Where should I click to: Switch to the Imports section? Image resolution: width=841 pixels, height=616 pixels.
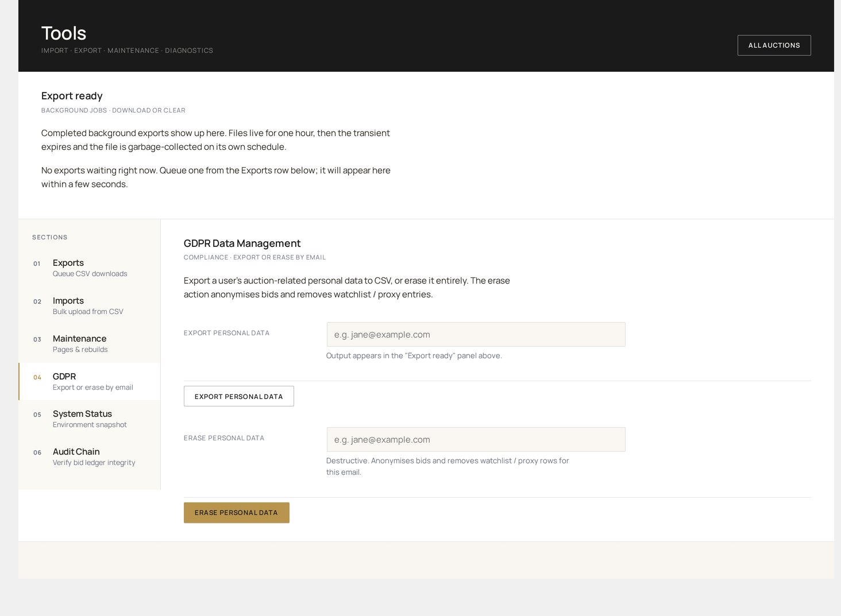pyautogui.click(x=90, y=306)
